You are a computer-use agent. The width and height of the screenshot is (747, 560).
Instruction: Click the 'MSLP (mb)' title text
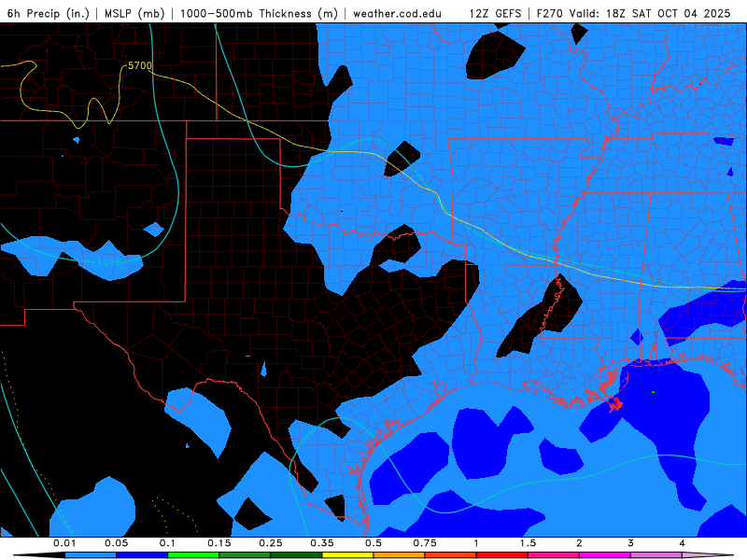coord(134,13)
